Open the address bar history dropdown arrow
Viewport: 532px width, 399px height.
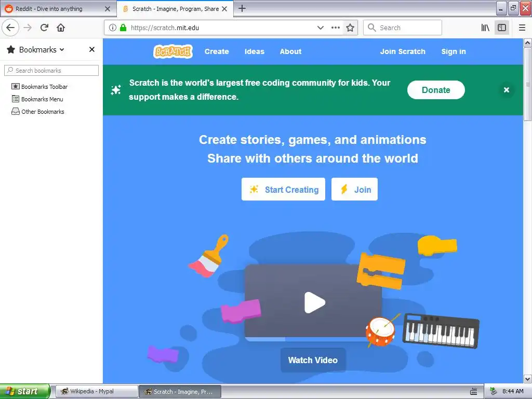pos(320,28)
